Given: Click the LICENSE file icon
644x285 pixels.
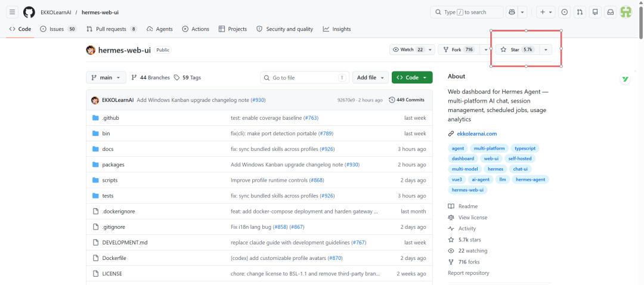Looking at the screenshot, I should (x=95, y=274).
